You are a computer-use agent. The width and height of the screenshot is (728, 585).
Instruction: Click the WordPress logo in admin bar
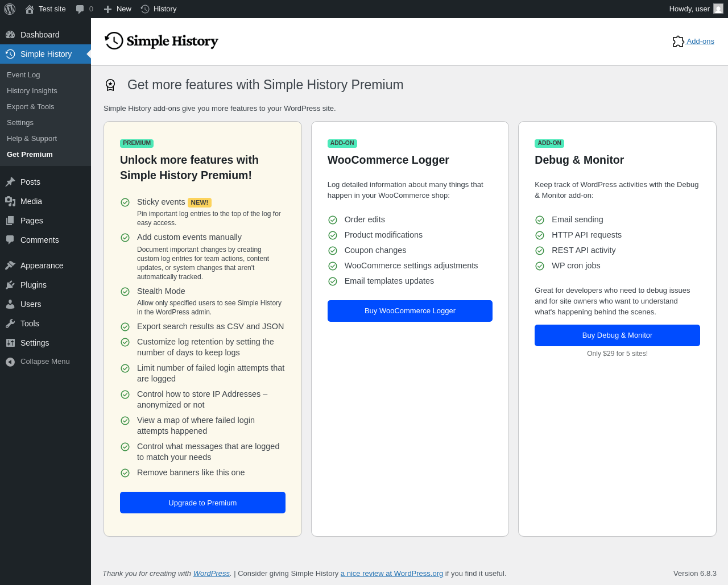click(10, 9)
